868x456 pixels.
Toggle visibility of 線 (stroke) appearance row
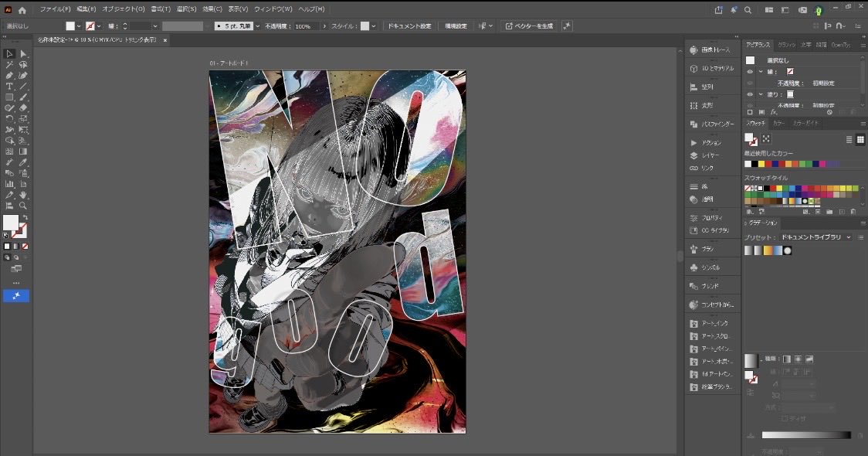pos(750,71)
